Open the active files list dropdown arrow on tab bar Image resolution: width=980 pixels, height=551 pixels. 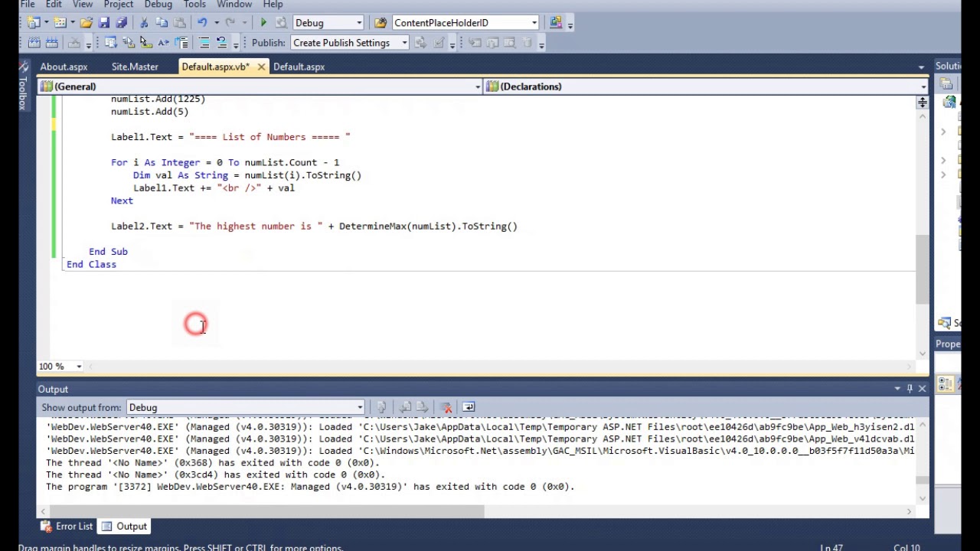point(921,67)
